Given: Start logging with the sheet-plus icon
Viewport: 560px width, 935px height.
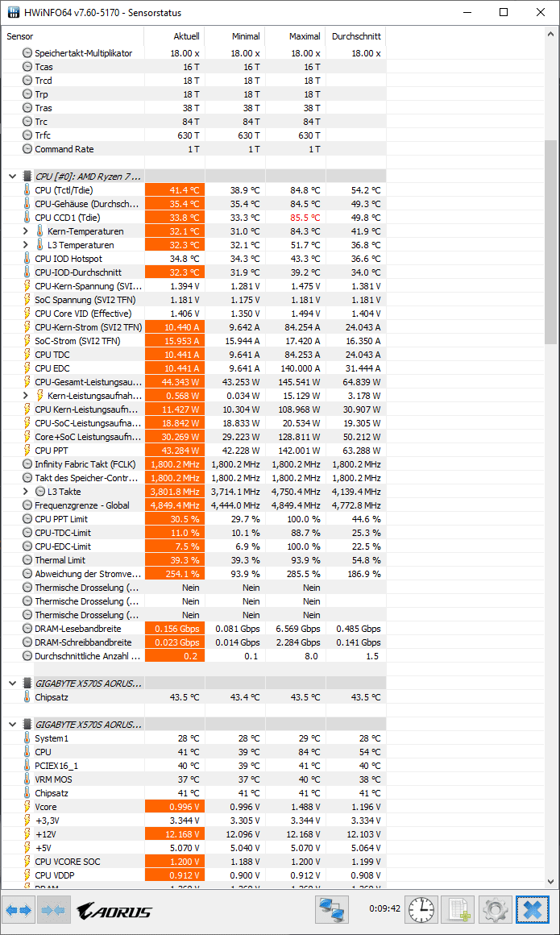Looking at the screenshot, I should (x=459, y=910).
